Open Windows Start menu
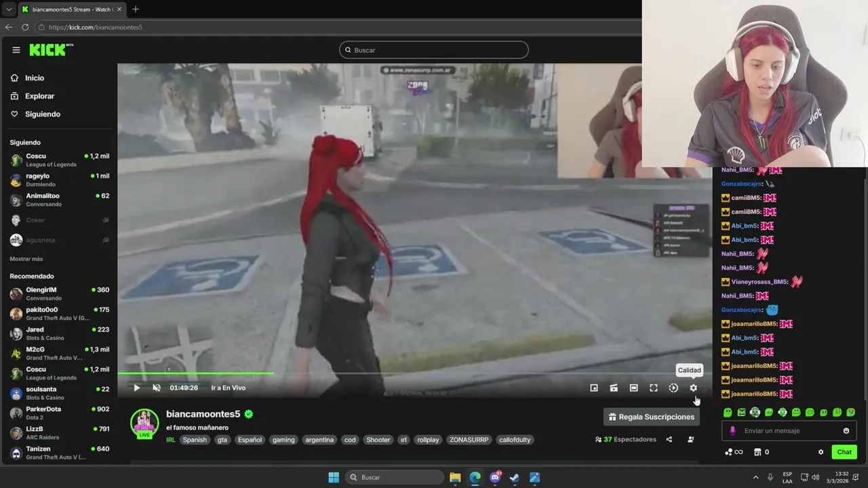868x488 pixels. [334, 477]
